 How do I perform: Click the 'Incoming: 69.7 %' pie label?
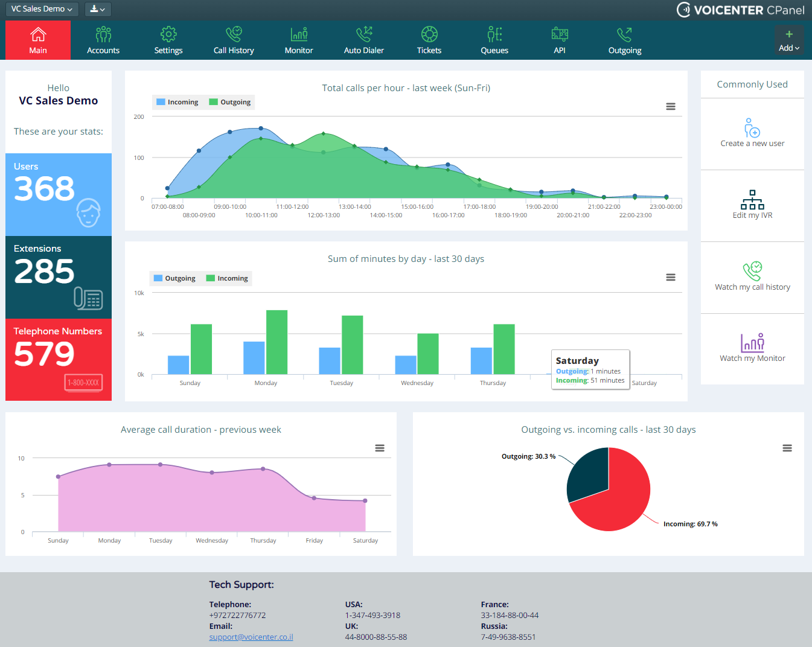coord(691,524)
